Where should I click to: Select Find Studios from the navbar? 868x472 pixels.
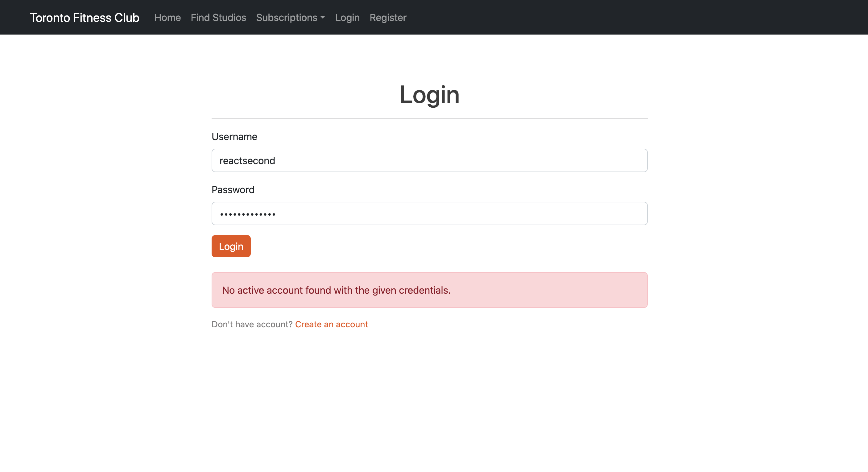(218, 17)
